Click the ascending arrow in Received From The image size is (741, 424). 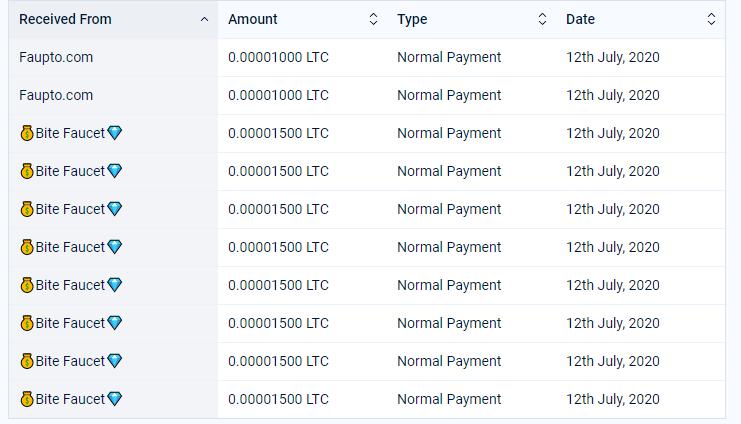point(204,19)
